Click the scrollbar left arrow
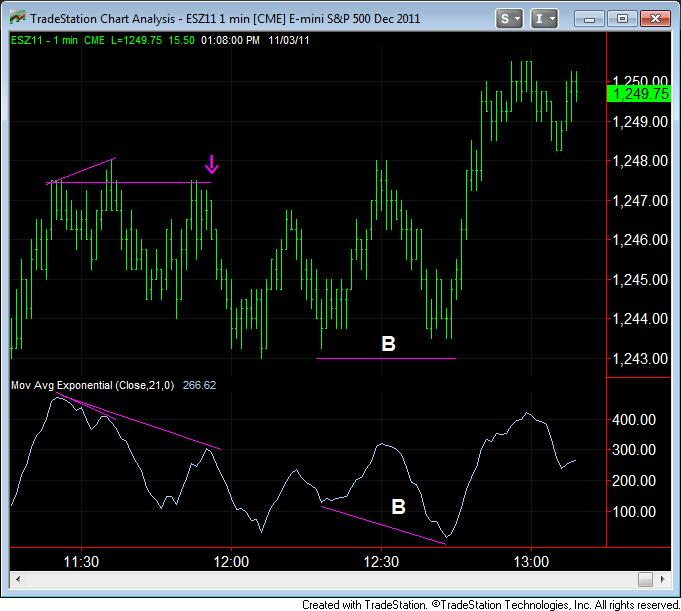 pyautogui.click(x=18, y=579)
